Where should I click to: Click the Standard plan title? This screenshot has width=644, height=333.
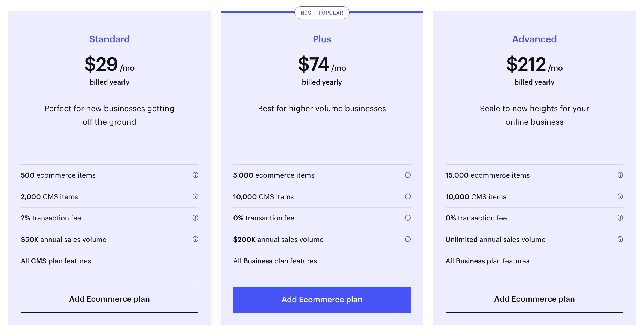[x=110, y=39]
